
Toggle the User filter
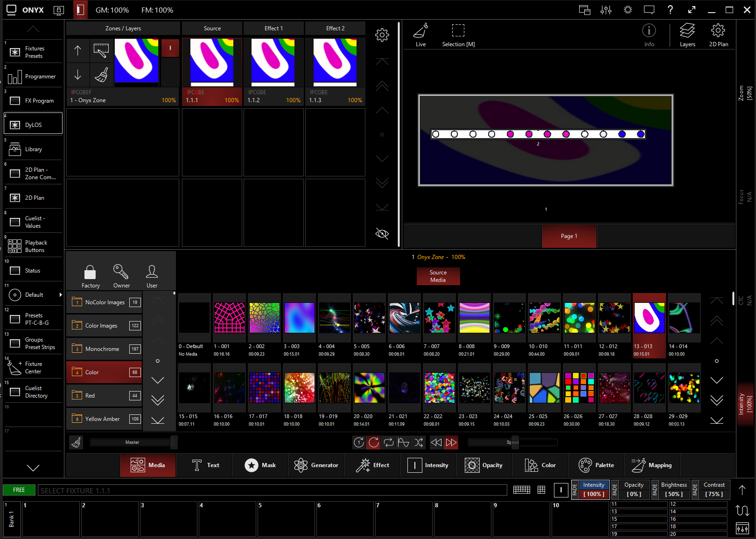coord(152,276)
